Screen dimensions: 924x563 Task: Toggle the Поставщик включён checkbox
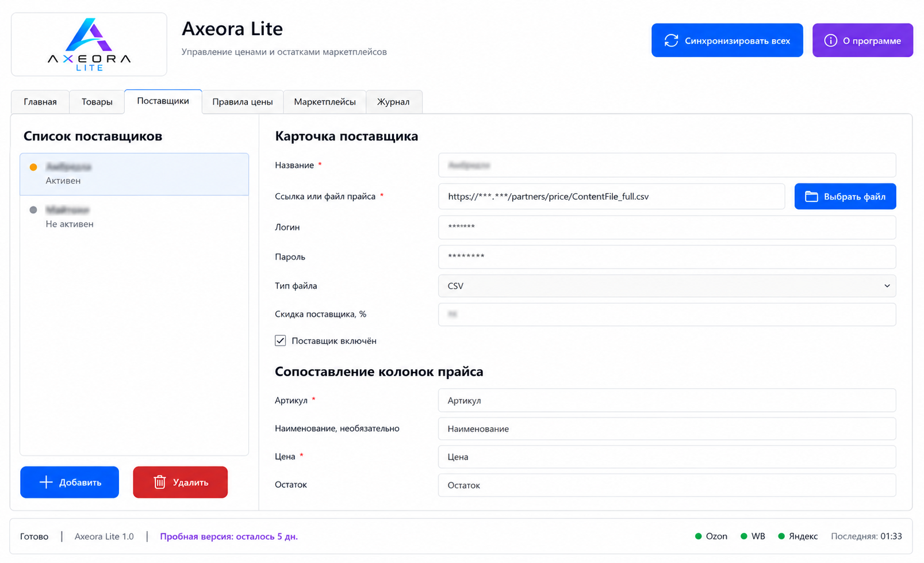tap(280, 340)
